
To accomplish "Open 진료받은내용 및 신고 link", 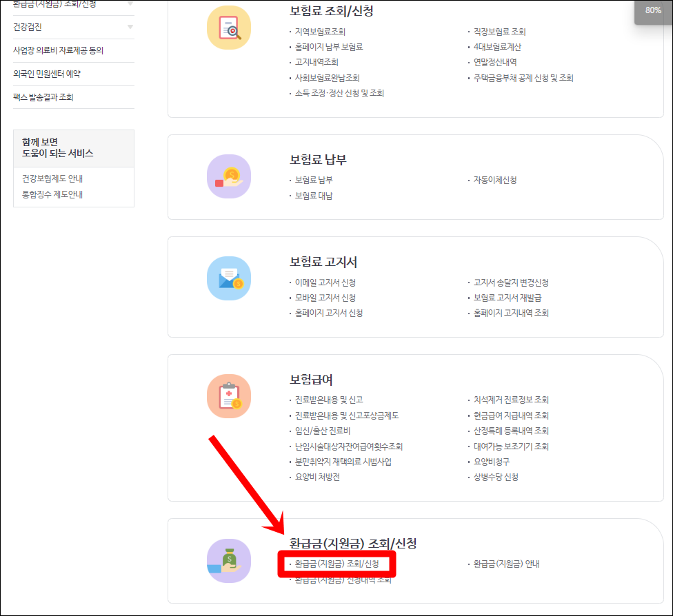I will coord(329,400).
